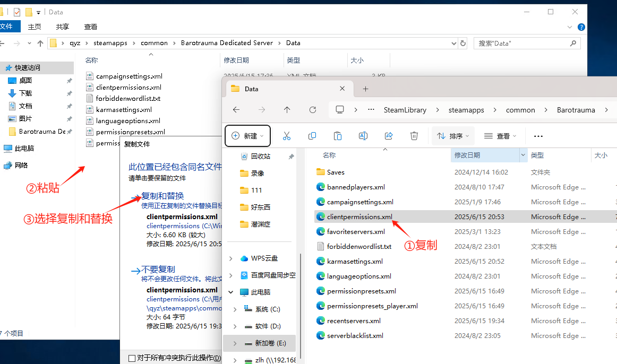617x364 pixels.
Task: Switch to the 查看 ribbon tab in back window
Action: click(x=91, y=27)
